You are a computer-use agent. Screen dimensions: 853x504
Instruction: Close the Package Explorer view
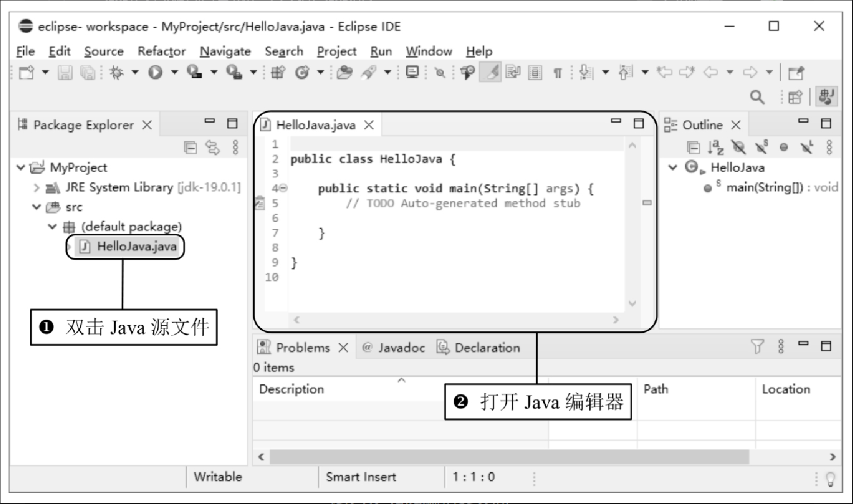[147, 125]
